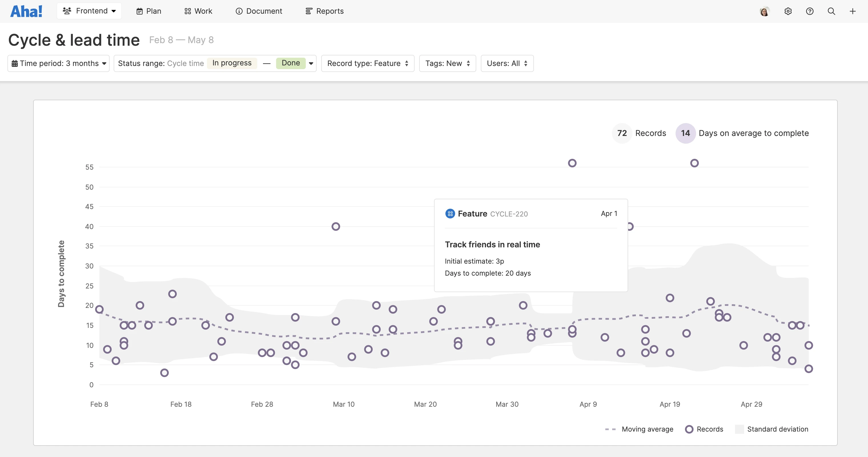The height and width of the screenshot is (457, 868).
Task: Open the Plan menu
Action: [x=148, y=11]
